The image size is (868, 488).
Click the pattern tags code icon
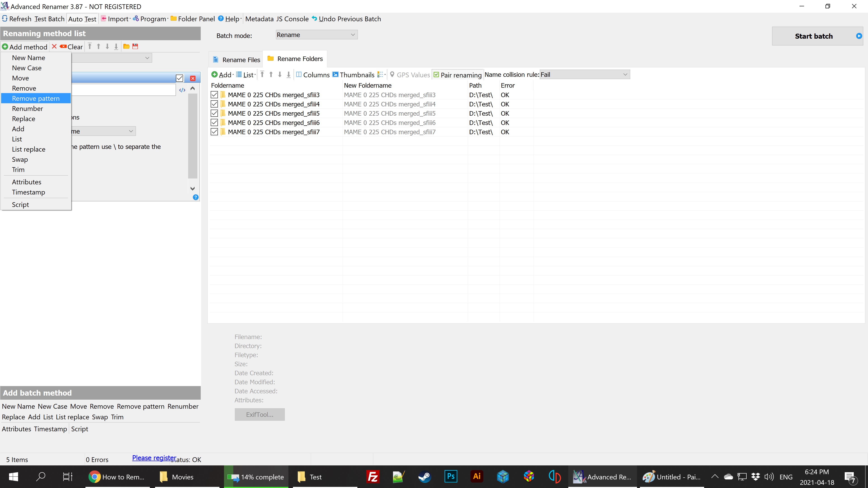coord(182,90)
